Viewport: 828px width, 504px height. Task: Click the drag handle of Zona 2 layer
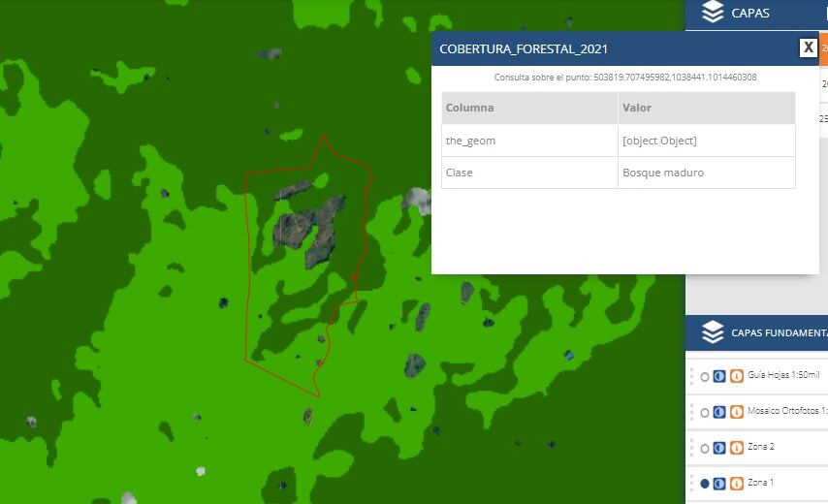click(691, 448)
